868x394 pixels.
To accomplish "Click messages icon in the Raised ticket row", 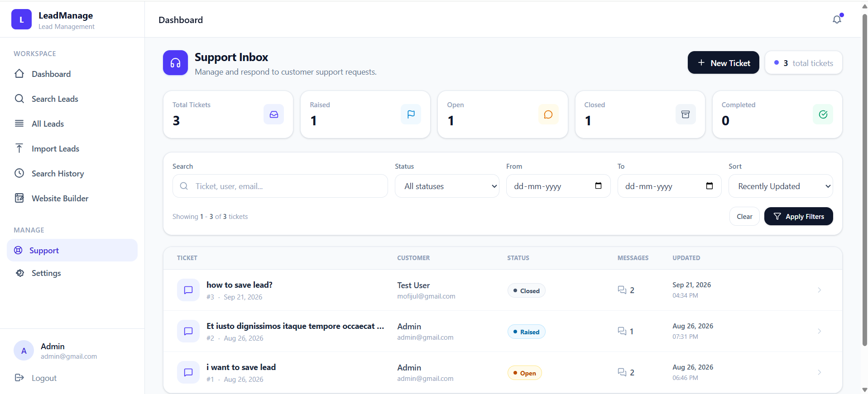I will 622,331.
